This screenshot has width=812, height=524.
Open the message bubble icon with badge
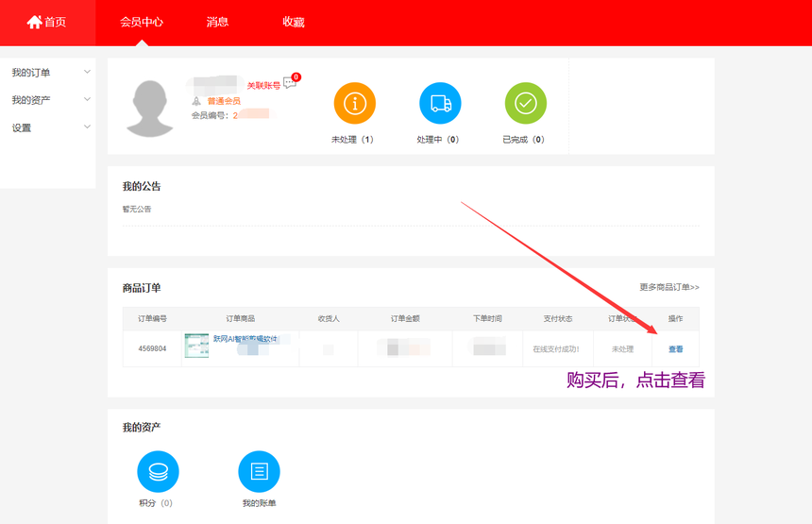290,83
